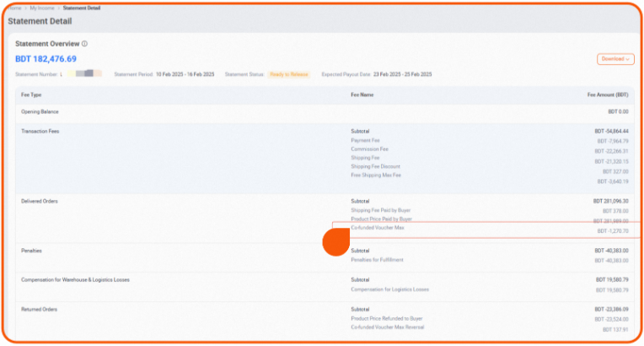The width and height of the screenshot is (644, 346).
Task: Click the Fee Amount (BDT) column header
Action: (608, 95)
